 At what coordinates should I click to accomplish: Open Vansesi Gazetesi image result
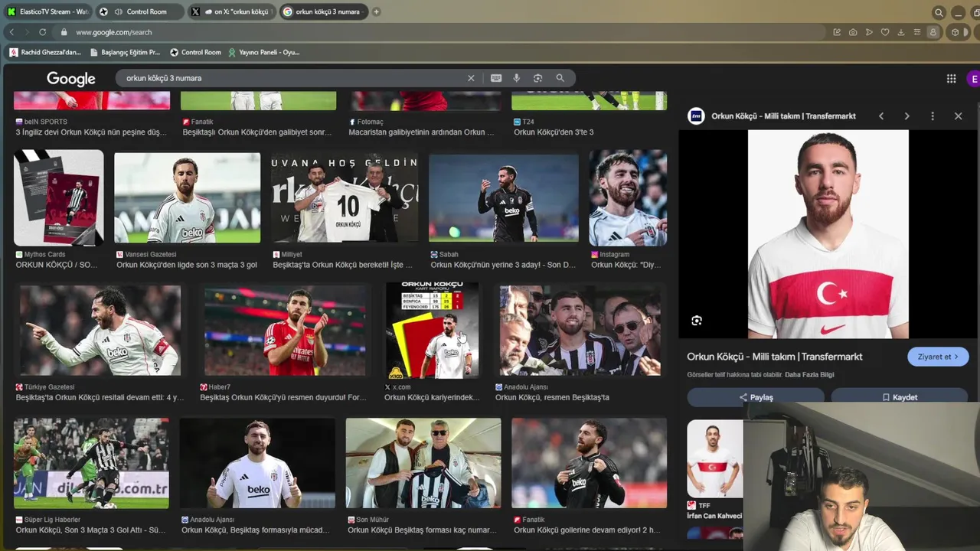click(187, 197)
